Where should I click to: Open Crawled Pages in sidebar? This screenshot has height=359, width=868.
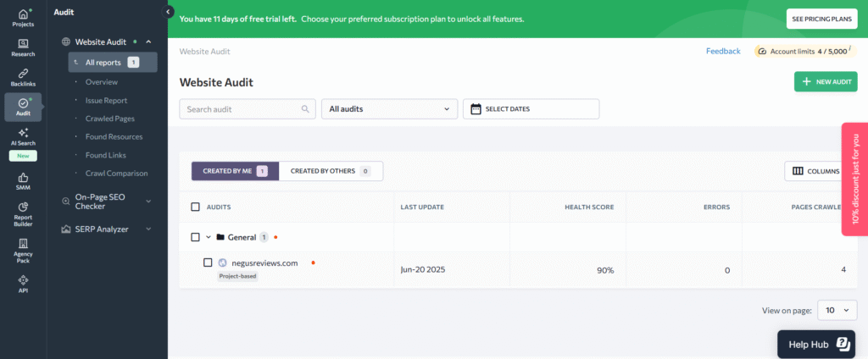click(x=110, y=119)
